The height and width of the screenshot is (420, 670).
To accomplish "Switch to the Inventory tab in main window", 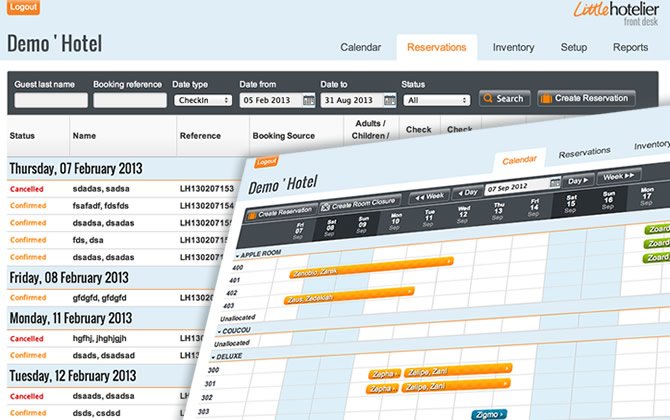I will coord(513,47).
